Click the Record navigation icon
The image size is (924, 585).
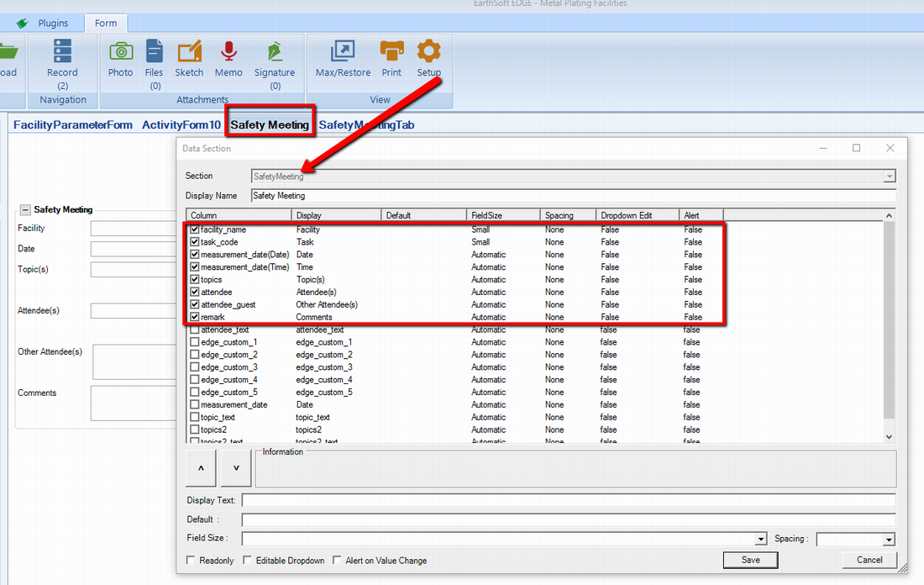[x=62, y=52]
